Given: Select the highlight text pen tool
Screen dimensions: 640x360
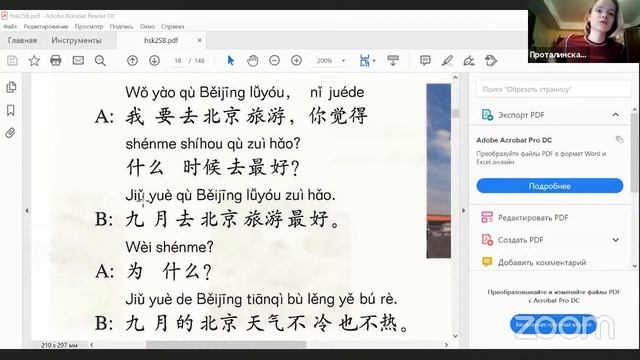Looking at the screenshot, I should click(447, 61).
